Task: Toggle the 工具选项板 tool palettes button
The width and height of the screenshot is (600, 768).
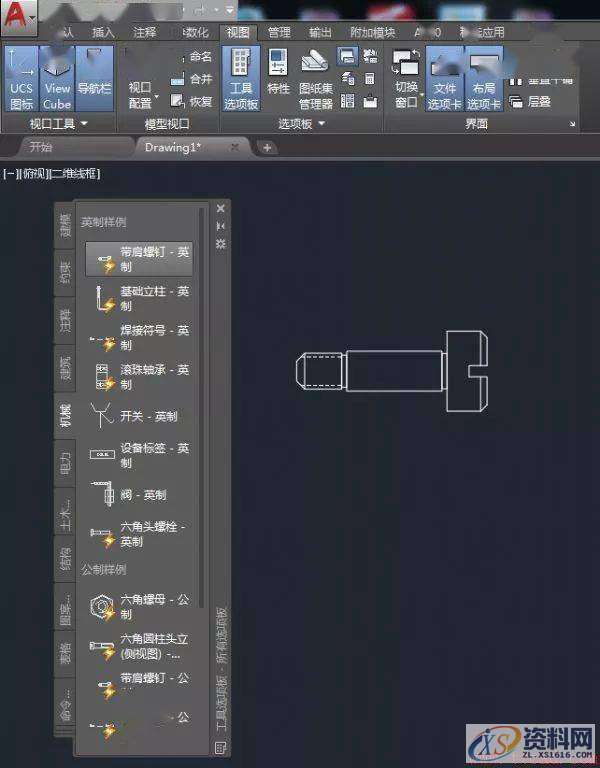Action: [241, 78]
